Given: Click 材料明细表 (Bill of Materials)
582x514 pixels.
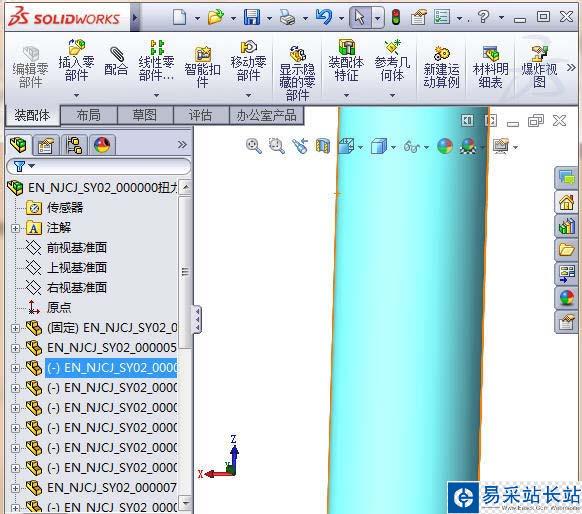Looking at the screenshot, I should pyautogui.click(x=490, y=67).
